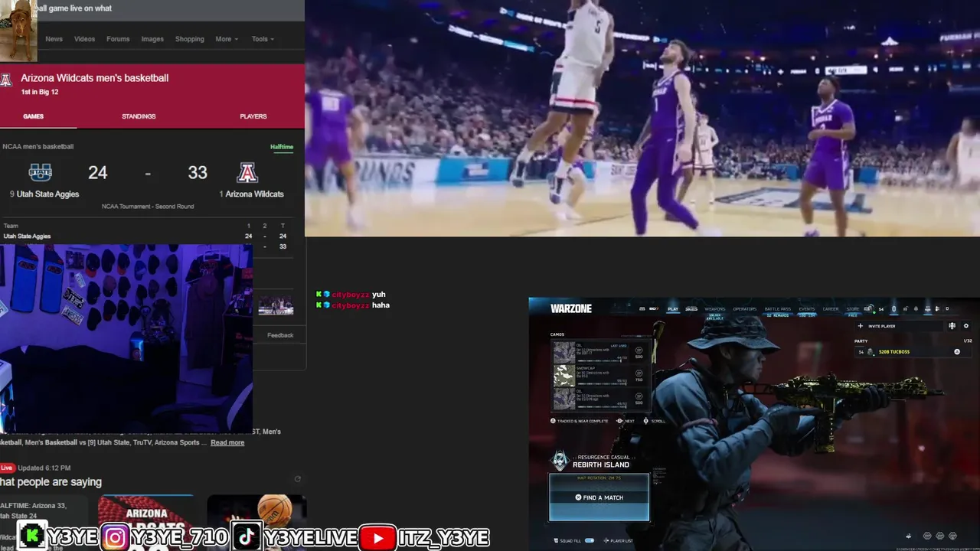
Task: Open Warzone settings gear icon
Action: pos(965,326)
